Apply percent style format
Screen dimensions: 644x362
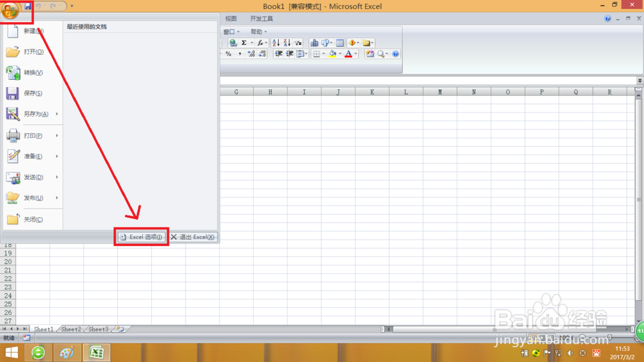229,54
